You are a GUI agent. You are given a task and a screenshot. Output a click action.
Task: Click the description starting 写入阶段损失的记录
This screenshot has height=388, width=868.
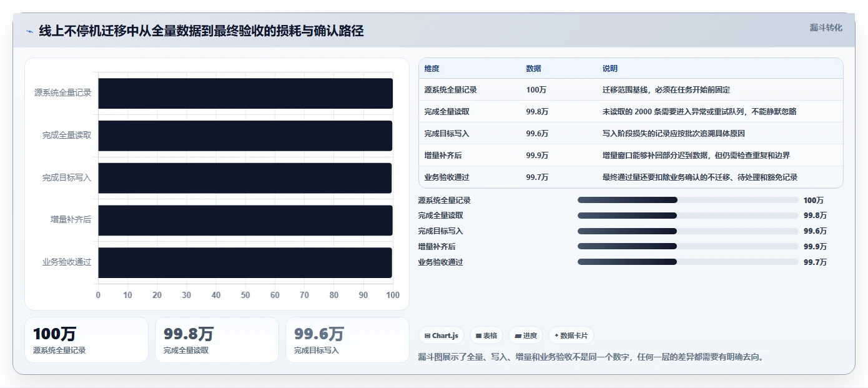point(673,134)
